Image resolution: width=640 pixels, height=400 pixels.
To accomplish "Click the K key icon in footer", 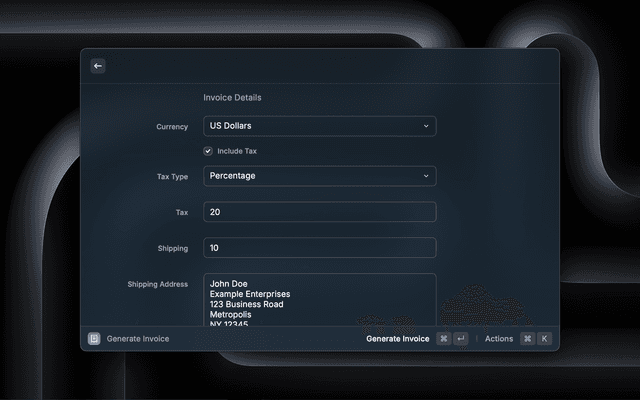I will tap(544, 339).
